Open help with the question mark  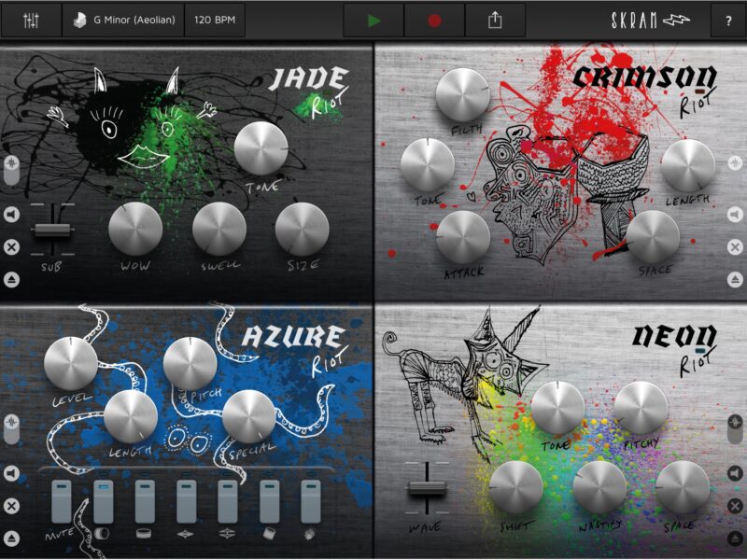coord(727,20)
